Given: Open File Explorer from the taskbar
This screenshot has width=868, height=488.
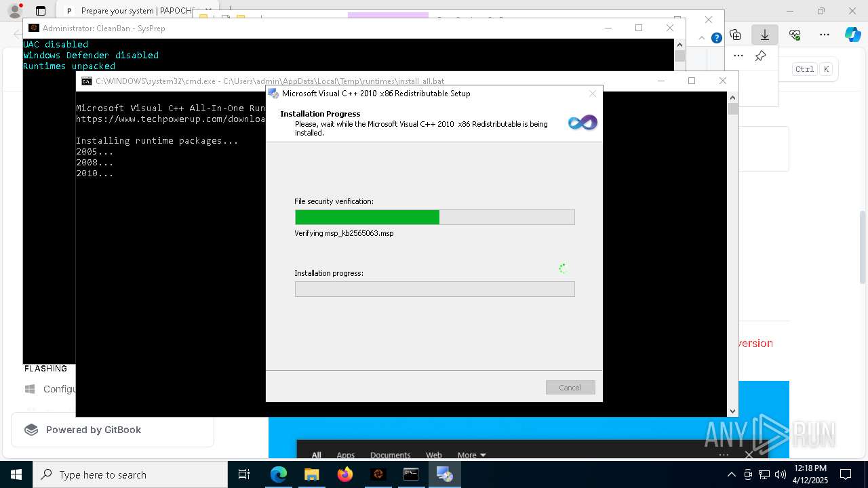Looking at the screenshot, I should tap(311, 474).
